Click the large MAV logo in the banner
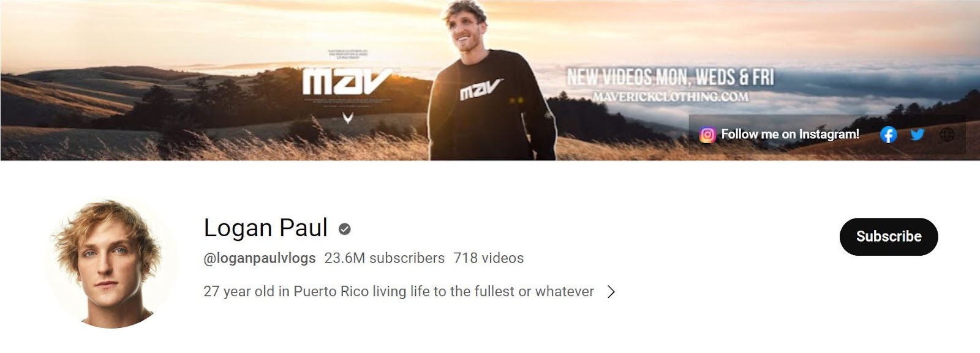The width and height of the screenshot is (980, 353). click(x=348, y=81)
